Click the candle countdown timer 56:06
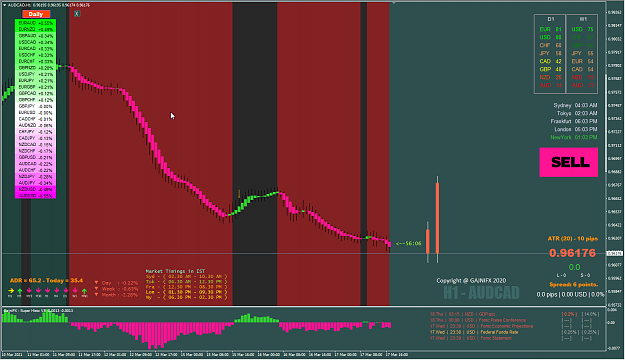Image resolution: width=625 pixels, height=360 pixels. 409,243
